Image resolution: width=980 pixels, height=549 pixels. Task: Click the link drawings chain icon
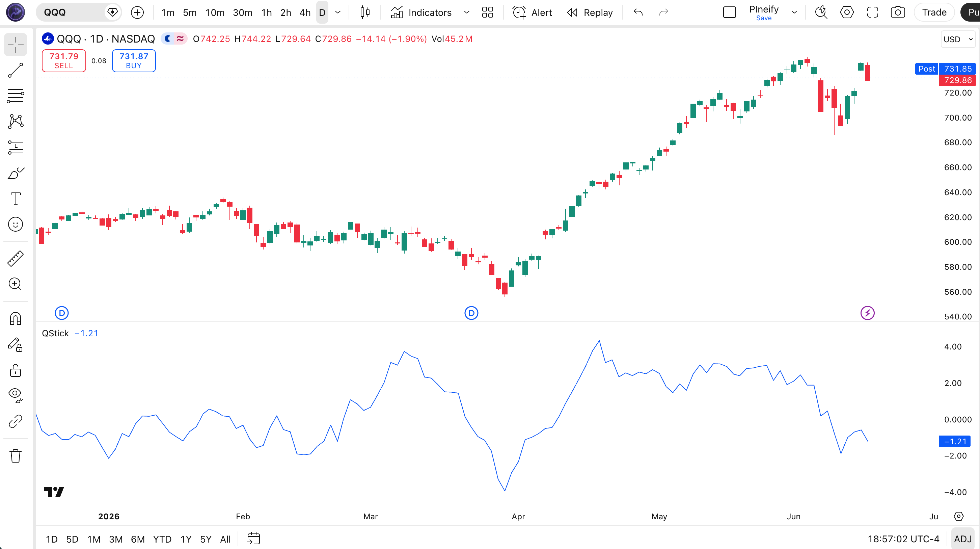click(15, 421)
